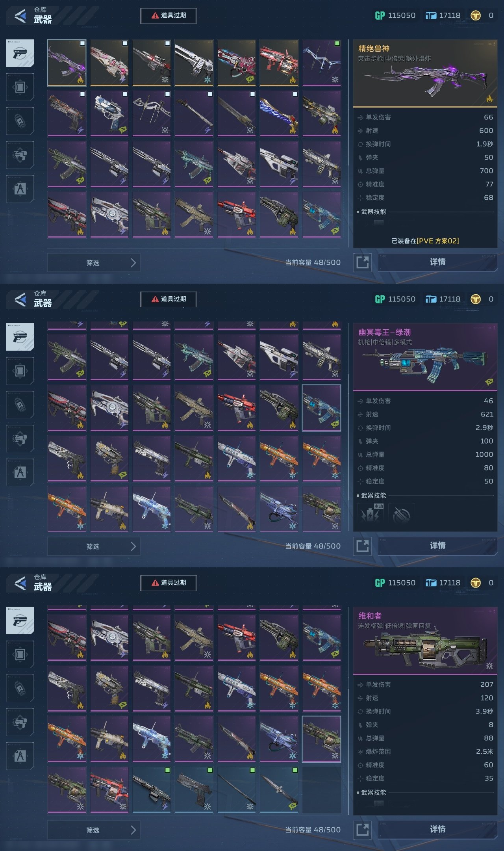Select the armor category icon beside the 维和者 grid
Screen dimensions: 504x851
pos(20,654)
